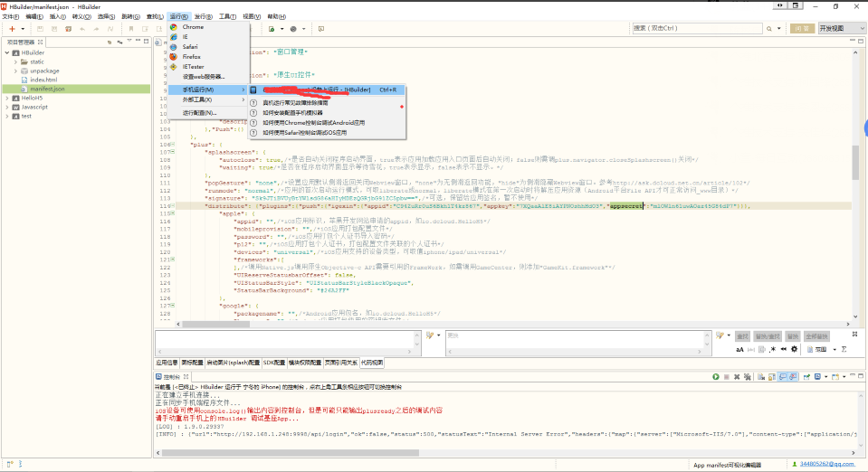Switch to SDK配置 tab
The image size is (868, 472).
point(274,363)
